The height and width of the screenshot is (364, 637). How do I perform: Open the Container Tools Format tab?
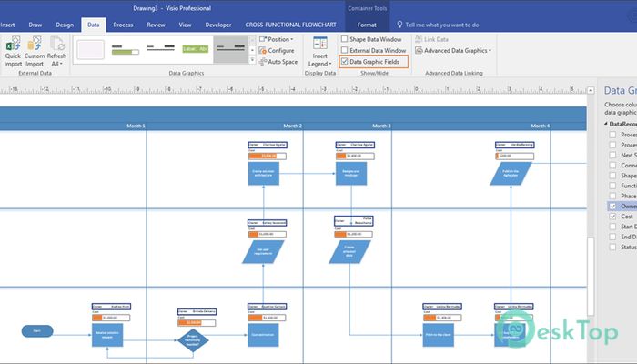pos(367,25)
